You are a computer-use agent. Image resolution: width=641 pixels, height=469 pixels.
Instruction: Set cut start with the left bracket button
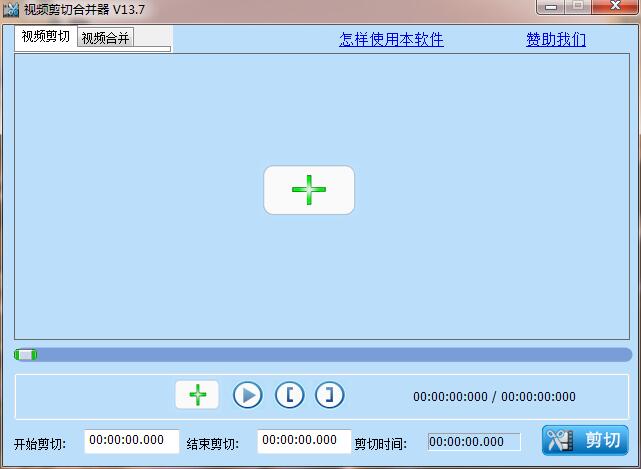pos(289,395)
